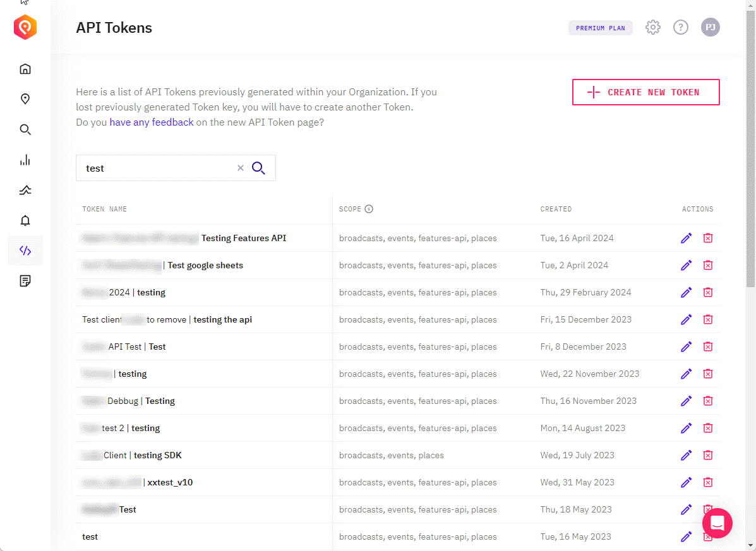Edit the Testing Features API token

tap(686, 238)
